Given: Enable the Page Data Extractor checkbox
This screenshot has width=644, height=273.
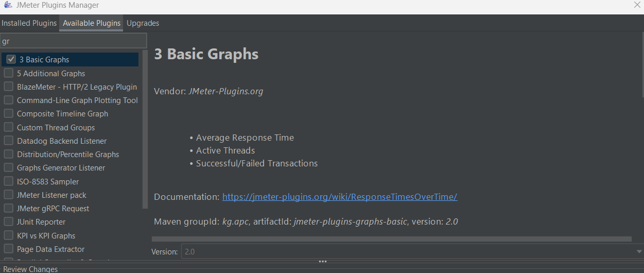Looking at the screenshot, I should pos(8,249).
